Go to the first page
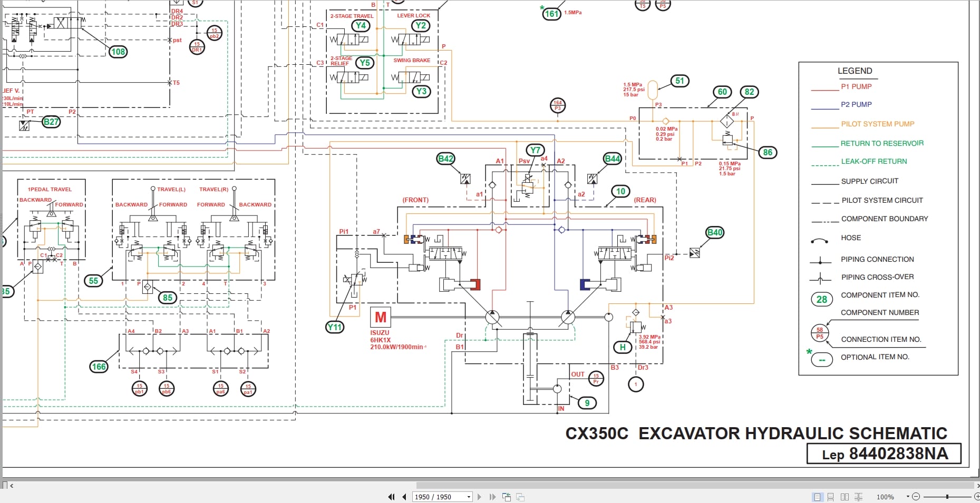980x503 pixels. coord(392,497)
